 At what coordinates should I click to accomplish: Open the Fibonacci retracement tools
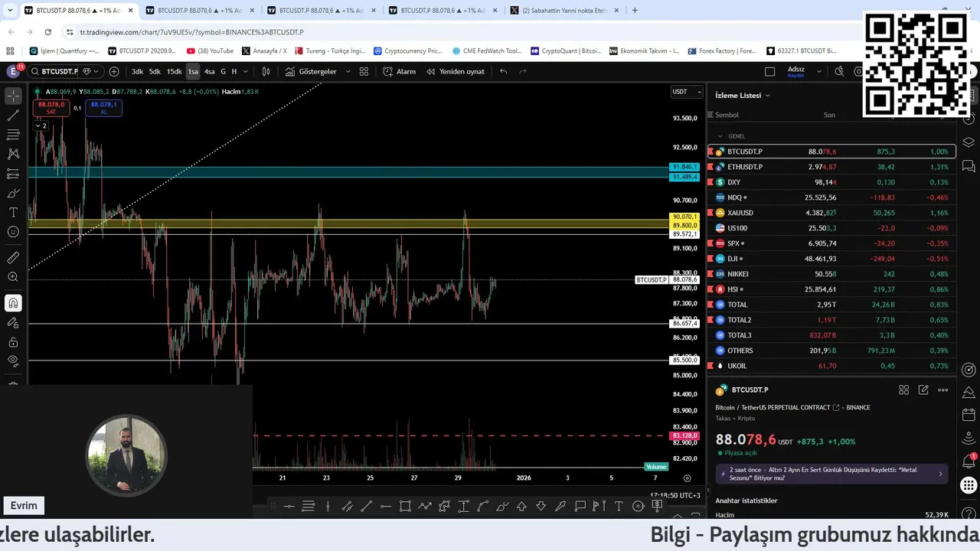13,135
